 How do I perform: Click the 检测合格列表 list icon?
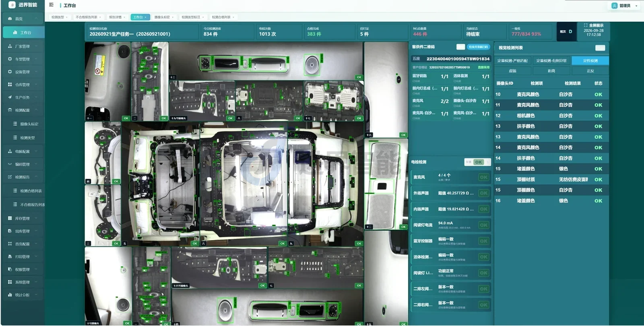(x=15, y=191)
